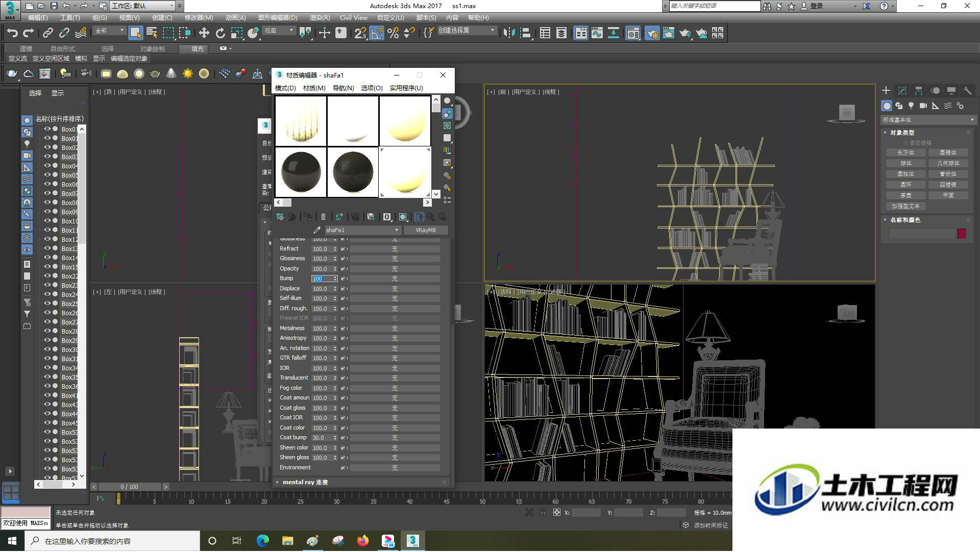Open the 全部 selection filter dropdown
Screen dimensions: 980x552
pyautogui.click(x=109, y=31)
